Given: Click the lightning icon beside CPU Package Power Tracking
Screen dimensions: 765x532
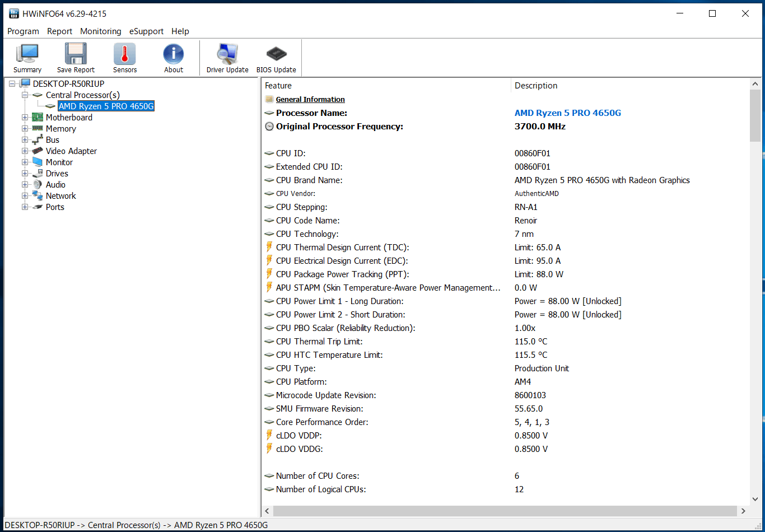Looking at the screenshot, I should point(269,274).
